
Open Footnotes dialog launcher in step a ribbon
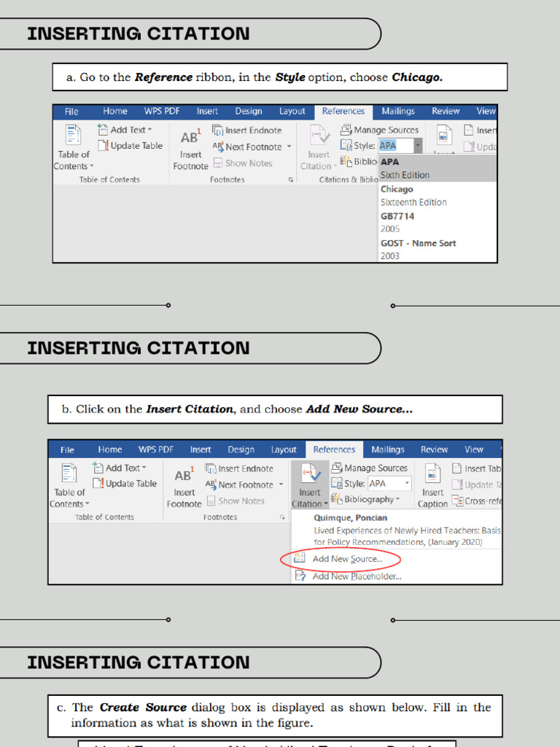pyautogui.click(x=290, y=179)
